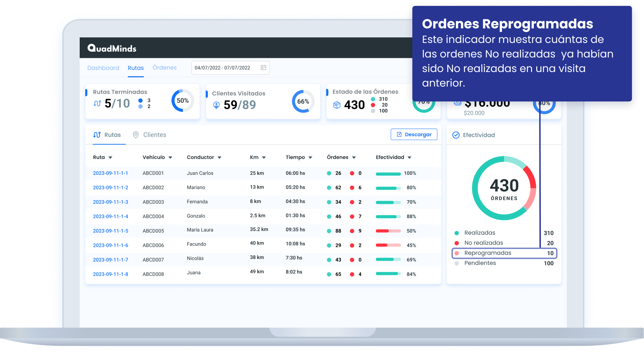This screenshot has width=644, height=356.
Task: Click the location pin icon beside 59/89
Action: tap(216, 105)
